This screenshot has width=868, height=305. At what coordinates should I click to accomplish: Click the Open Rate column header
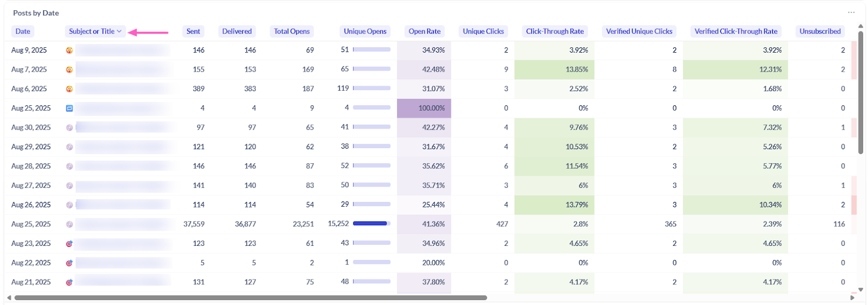click(424, 31)
